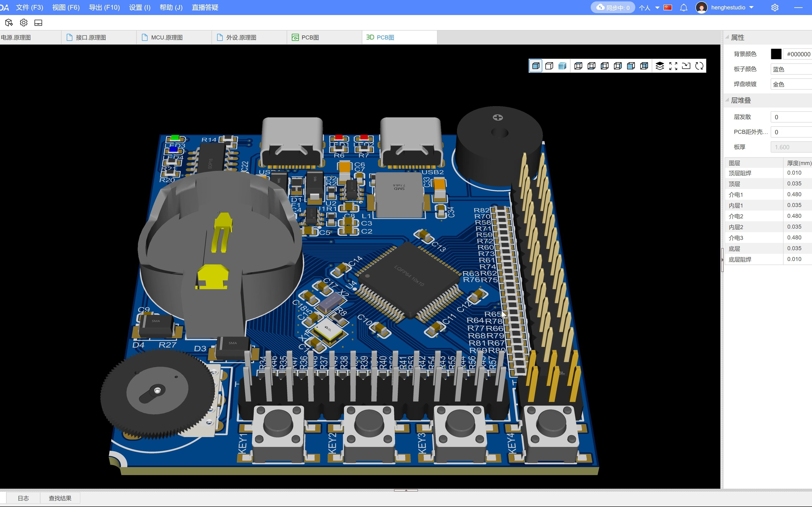
Task: Click the export snapshot icon in 3D toolbar
Action: (686, 66)
